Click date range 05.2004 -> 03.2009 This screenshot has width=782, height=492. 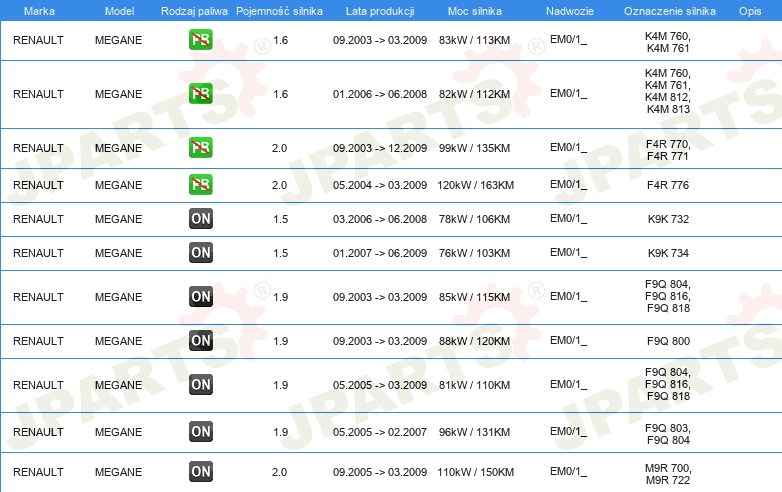click(x=380, y=185)
